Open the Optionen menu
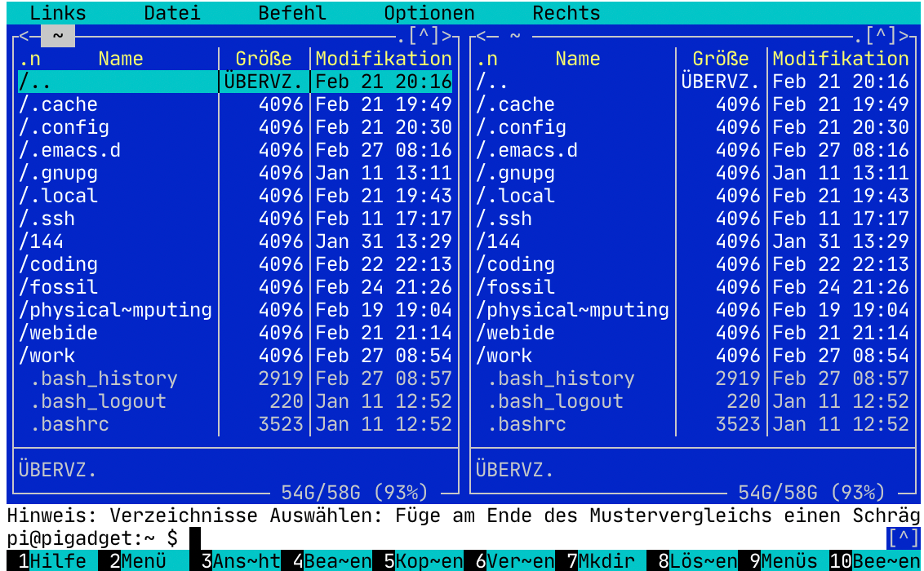The image size is (924, 571). (429, 13)
